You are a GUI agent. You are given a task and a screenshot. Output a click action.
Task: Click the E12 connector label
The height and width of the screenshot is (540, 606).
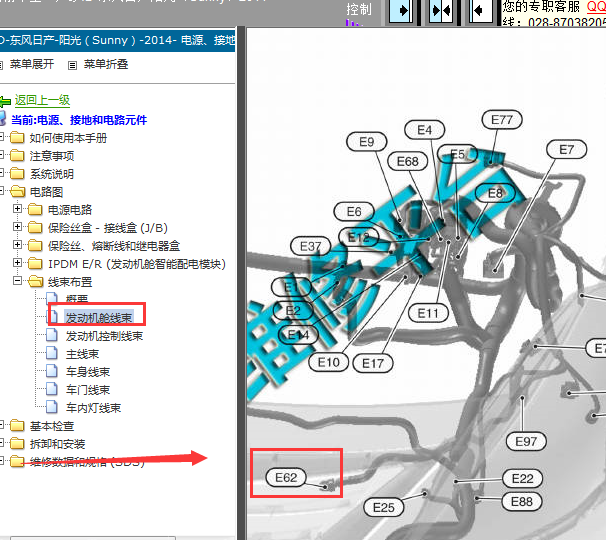[359, 237]
